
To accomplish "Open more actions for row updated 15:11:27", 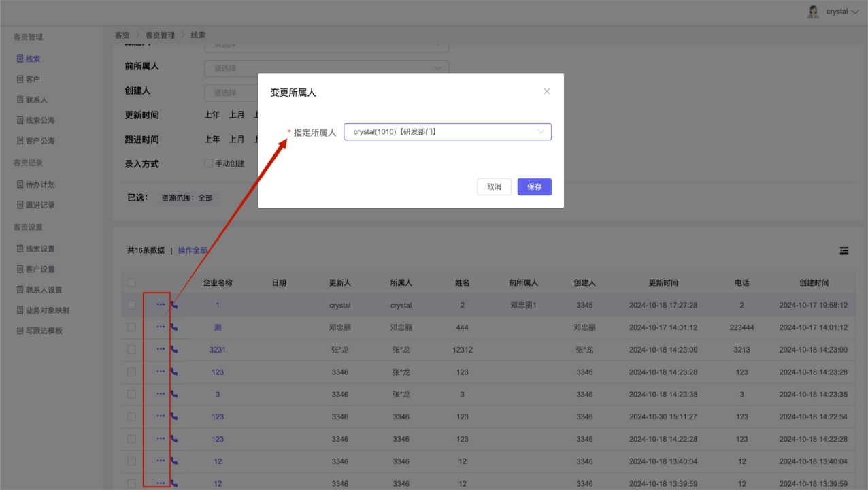I will point(161,416).
